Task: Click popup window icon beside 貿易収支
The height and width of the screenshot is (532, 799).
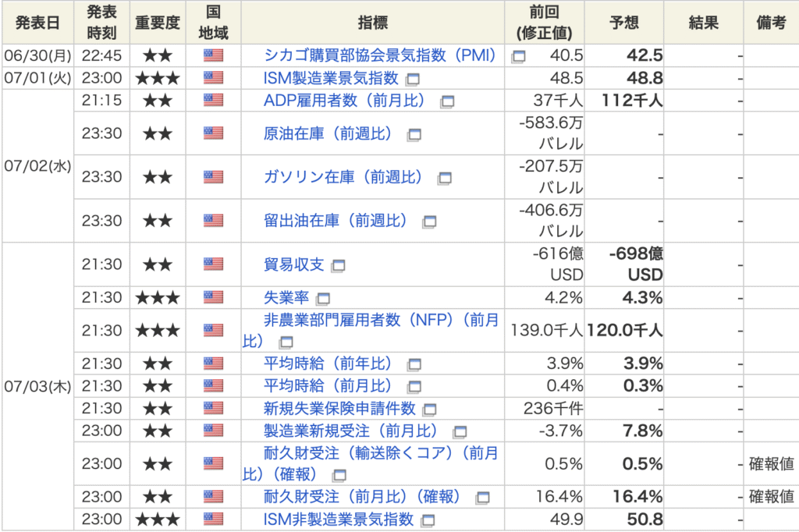Action: 339,266
